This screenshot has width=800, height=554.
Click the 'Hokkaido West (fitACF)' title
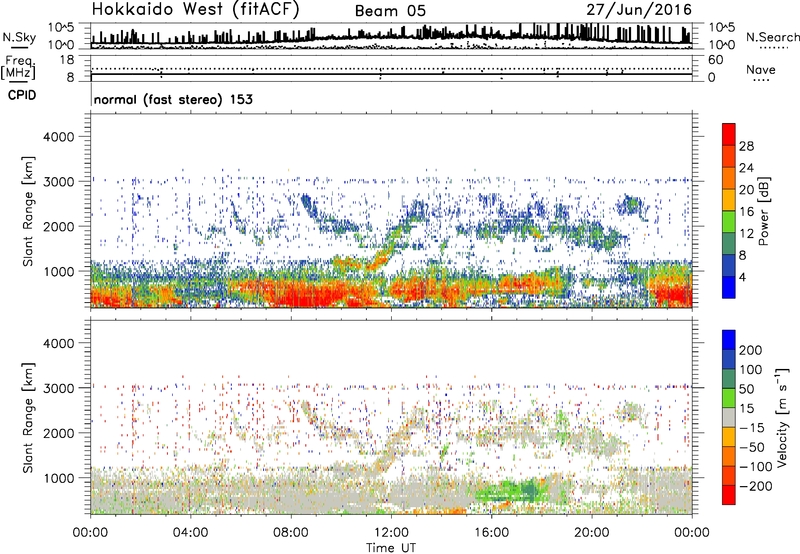click(195, 9)
